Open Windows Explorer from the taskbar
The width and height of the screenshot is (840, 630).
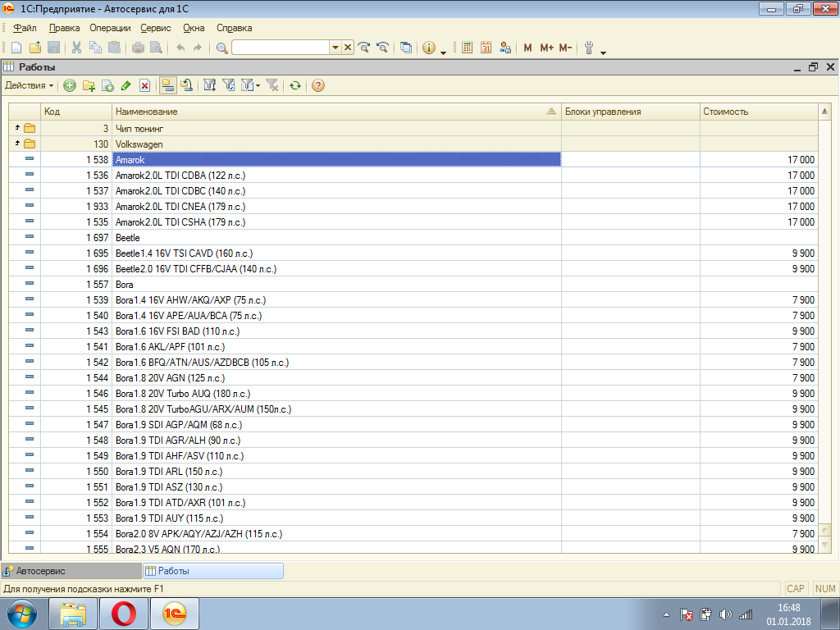tap(73, 614)
